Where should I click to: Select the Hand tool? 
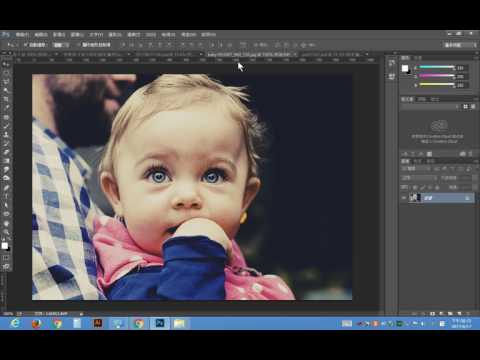point(6,223)
